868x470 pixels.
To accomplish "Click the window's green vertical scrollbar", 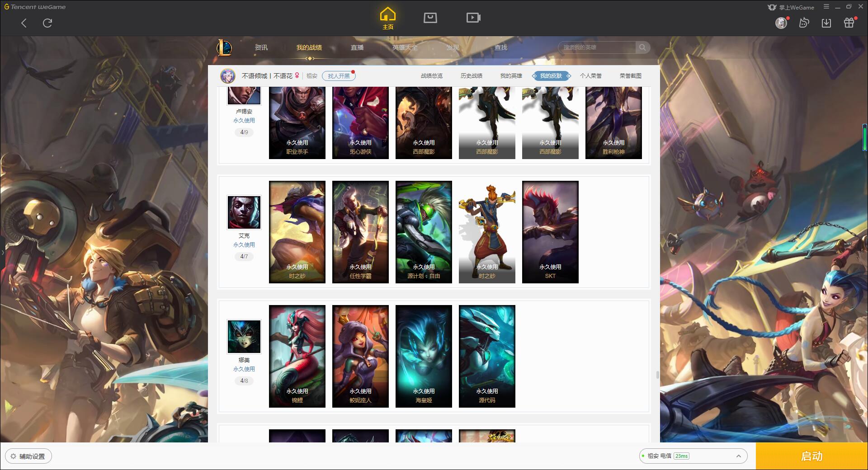I will 865,137.
